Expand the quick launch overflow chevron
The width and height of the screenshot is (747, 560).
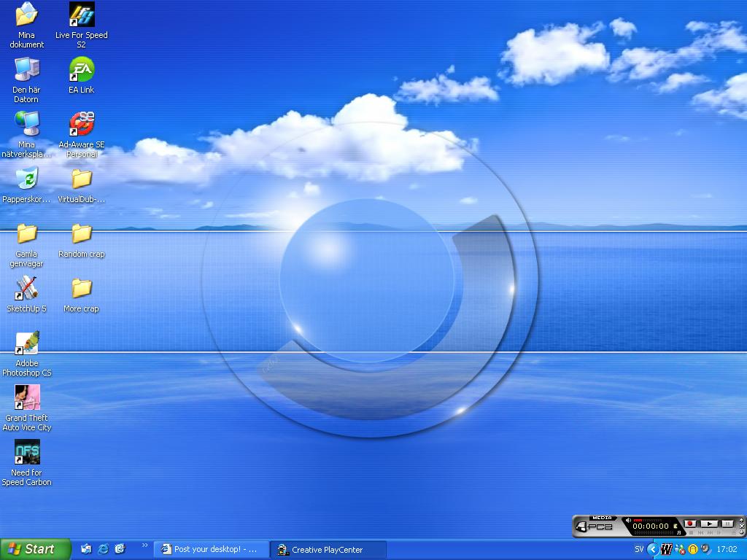pyautogui.click(x=145, y=545)
